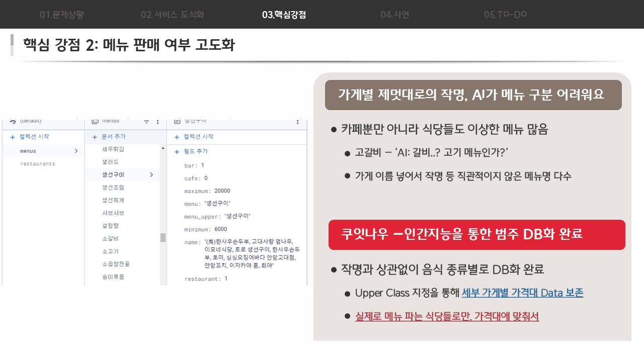The height and width of the screenshot is (362, 644).
Task: Click 컬렉션 시작 in the left database column
Action: point(34,137)
